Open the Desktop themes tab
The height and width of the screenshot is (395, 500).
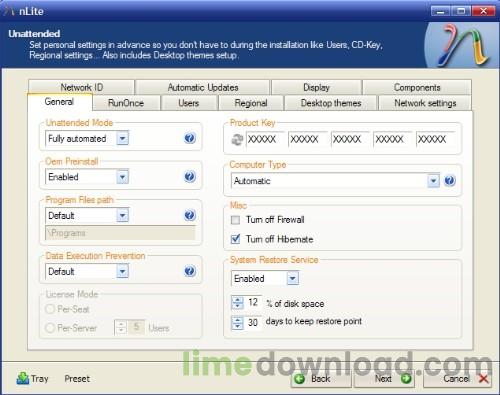point(331,103)
